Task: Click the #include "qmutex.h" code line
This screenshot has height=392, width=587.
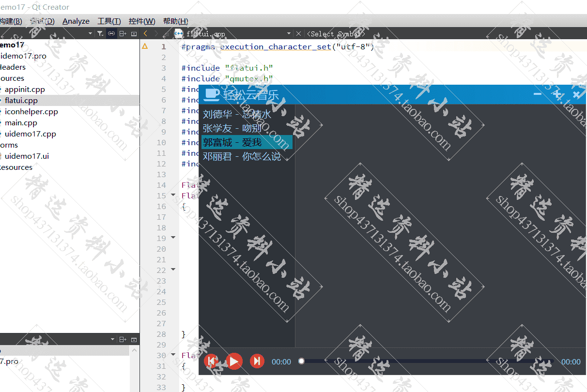Action: 227,78
